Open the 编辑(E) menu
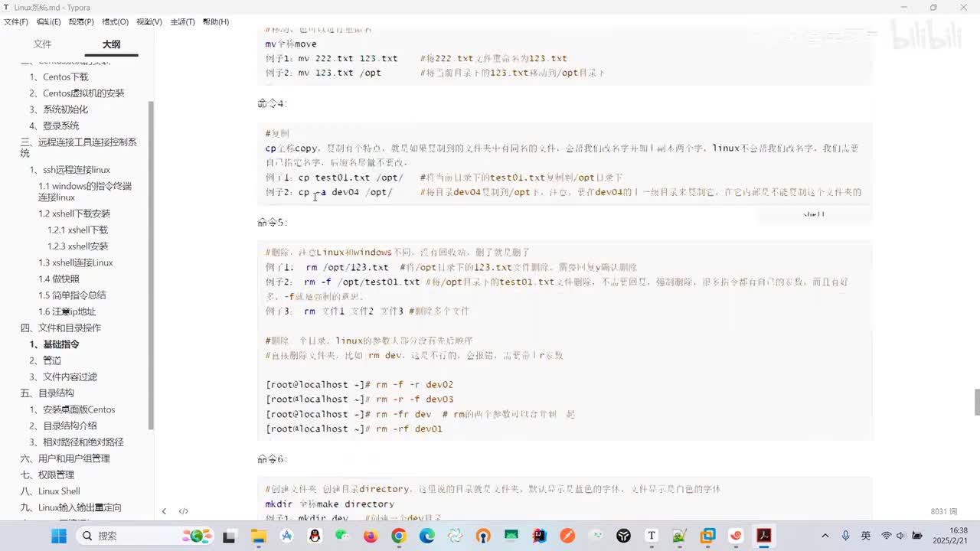The width and height of the screenshot is (980, 551). tap(49, 21)
